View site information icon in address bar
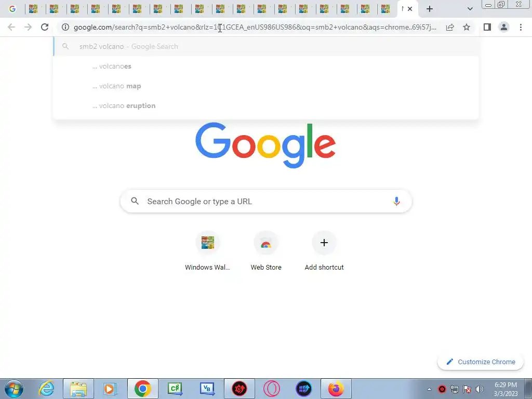532x399 pixels. coord(65,27)
